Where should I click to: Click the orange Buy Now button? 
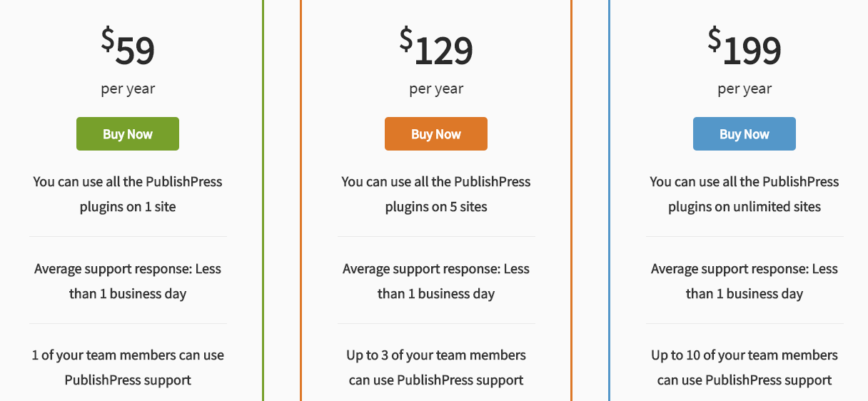[x=436, y=134]
